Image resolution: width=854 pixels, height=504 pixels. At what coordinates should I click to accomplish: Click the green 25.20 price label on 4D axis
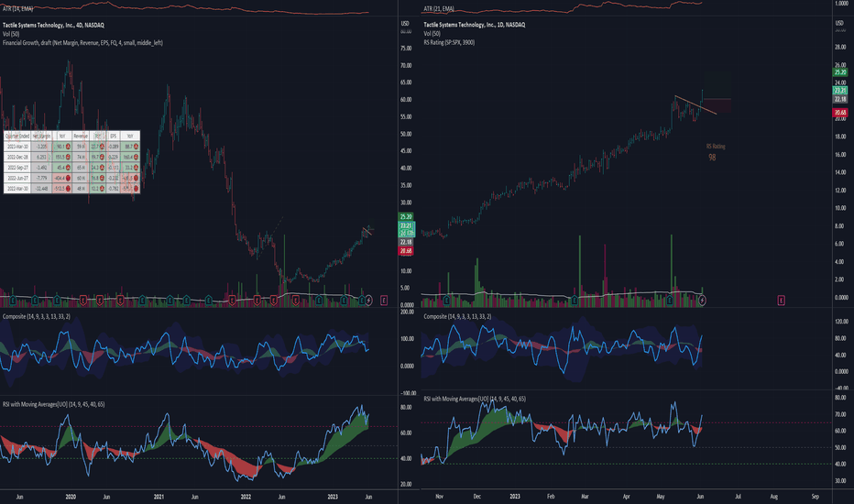(x=406, y=217)
